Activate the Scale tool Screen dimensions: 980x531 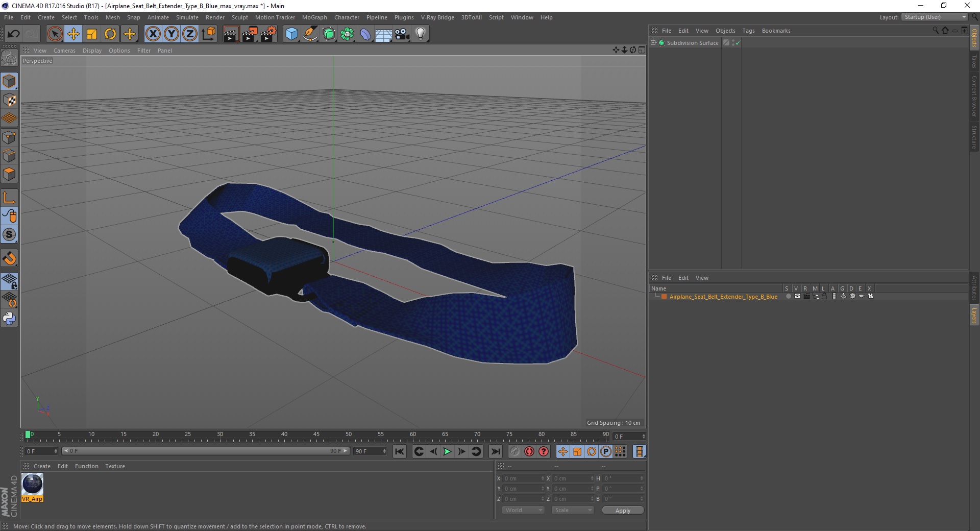pos(92,34)
